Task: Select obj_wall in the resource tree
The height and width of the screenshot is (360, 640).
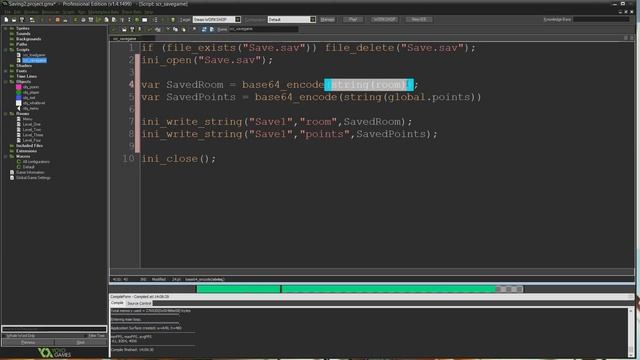Action: click(29, 98)
